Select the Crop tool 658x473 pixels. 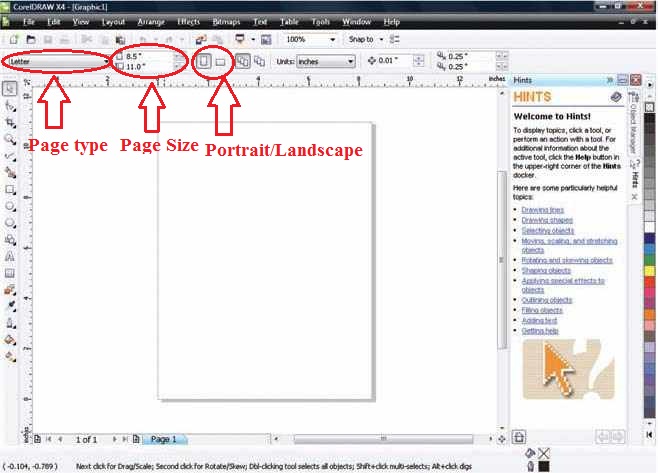pyautogui.click(x=10, y=123)
